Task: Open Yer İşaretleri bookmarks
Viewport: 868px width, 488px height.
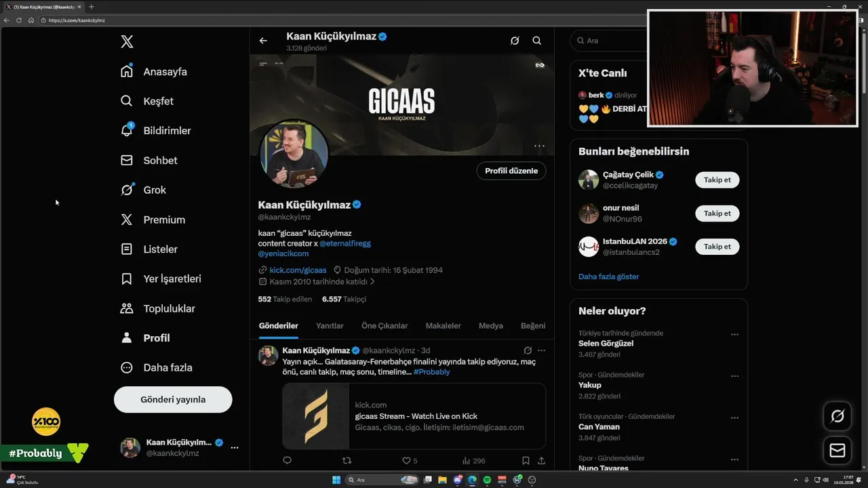Action: [161, 279]
